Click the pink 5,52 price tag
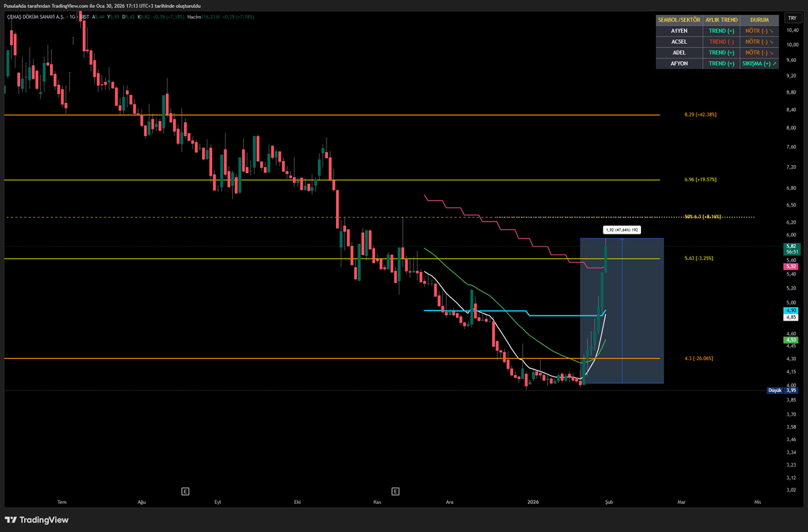This screenshot has width=808, height=532. point(790,267)
